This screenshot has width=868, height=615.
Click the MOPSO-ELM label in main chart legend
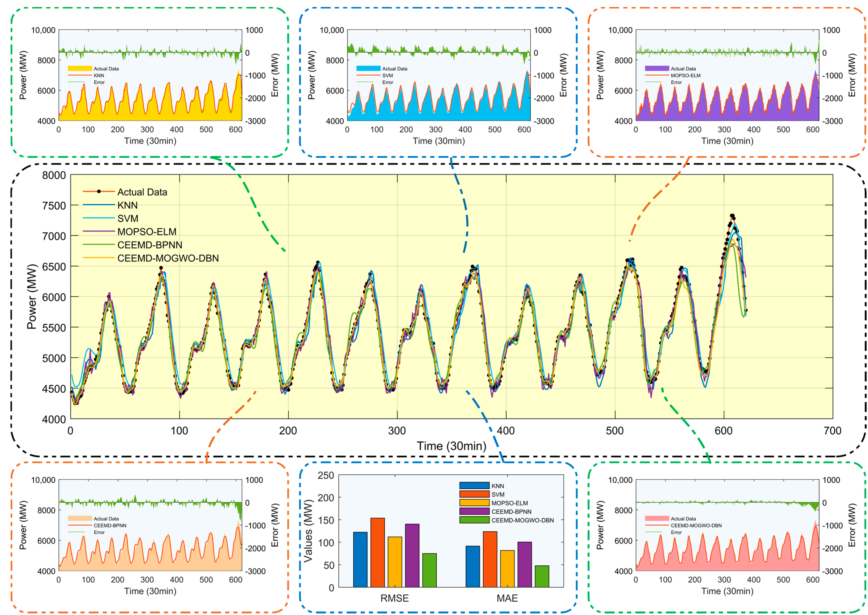[x=147, y=232]
